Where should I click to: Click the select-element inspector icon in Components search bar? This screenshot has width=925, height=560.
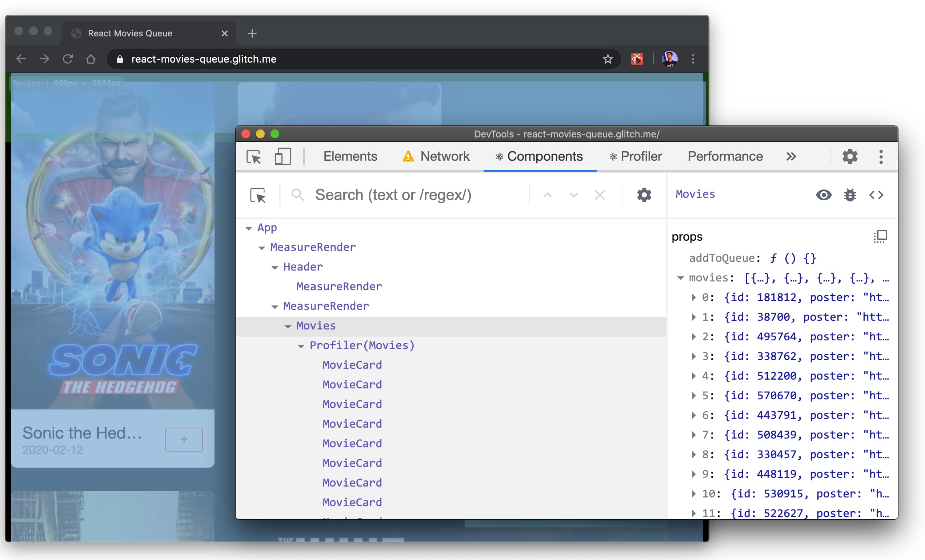[x=257, y=195]
